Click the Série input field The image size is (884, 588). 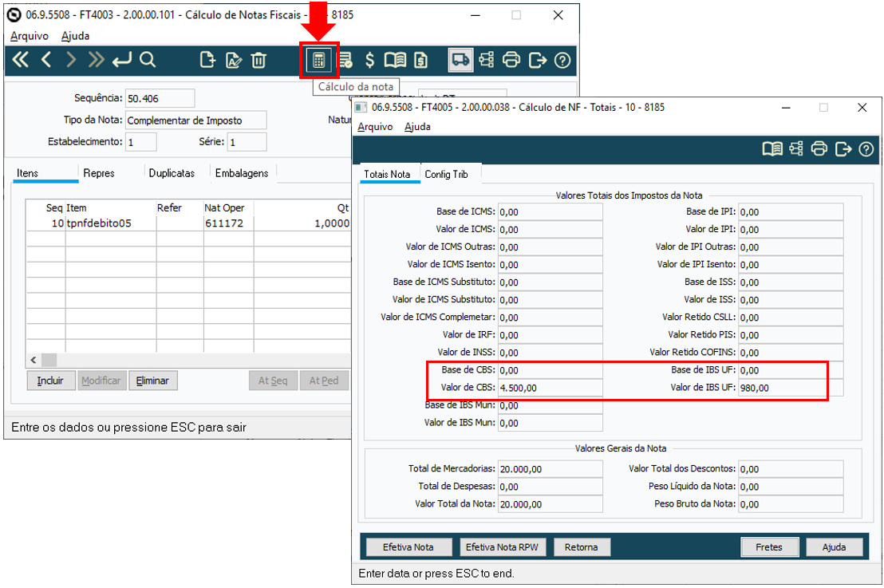pyautogui.click(x=247, y=141)
